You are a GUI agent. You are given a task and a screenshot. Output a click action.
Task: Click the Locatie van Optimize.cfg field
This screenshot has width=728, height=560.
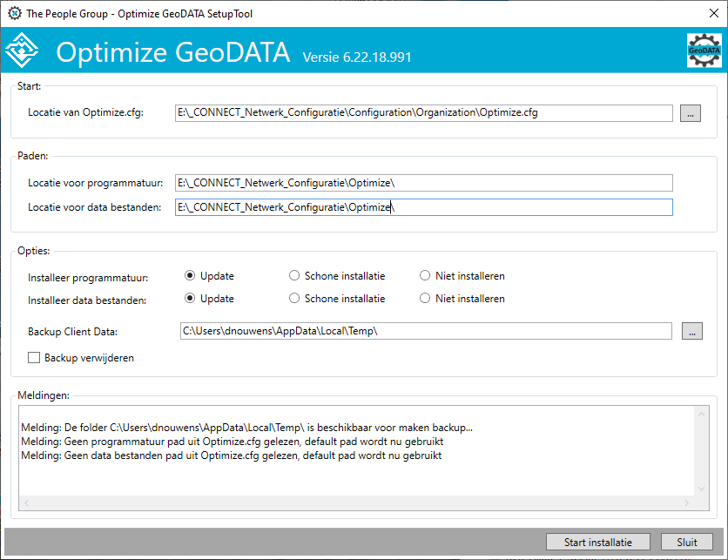coord(423,113)
